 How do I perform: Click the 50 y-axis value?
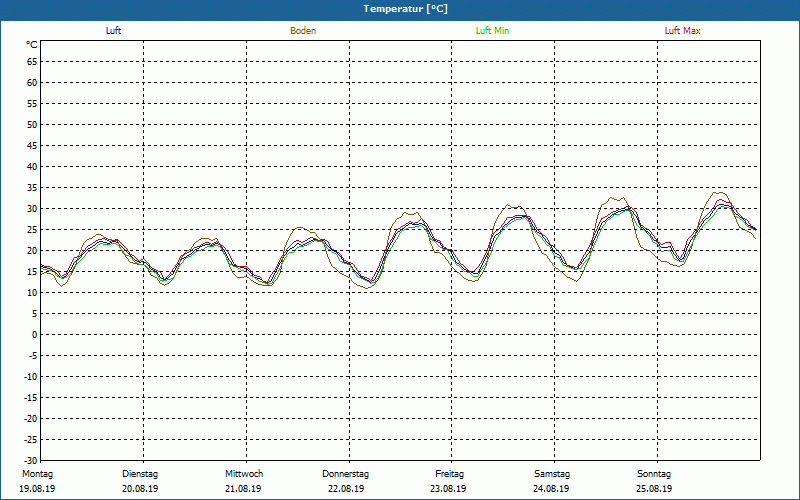pos(32,124)
